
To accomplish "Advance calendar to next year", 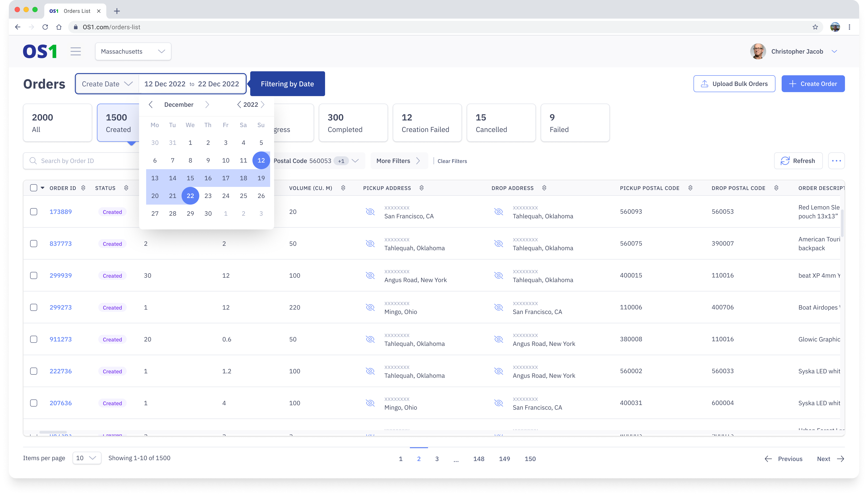I will tap(263, 105).
